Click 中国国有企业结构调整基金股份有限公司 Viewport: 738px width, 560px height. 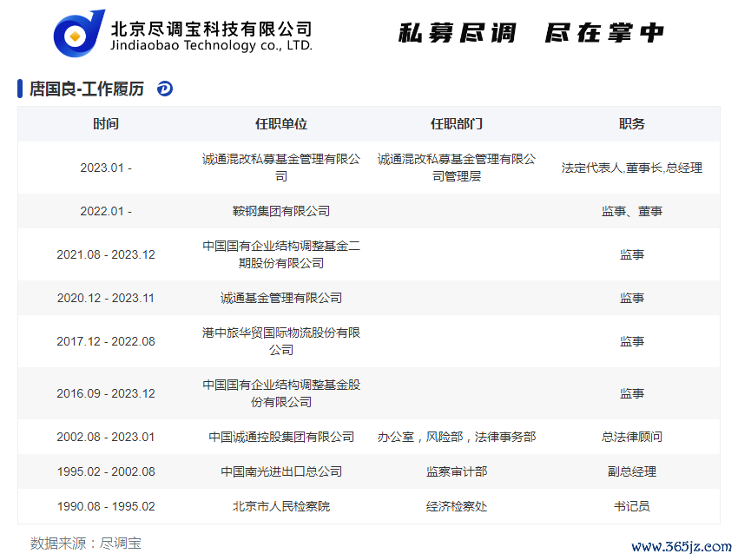(x=281, y=393)
